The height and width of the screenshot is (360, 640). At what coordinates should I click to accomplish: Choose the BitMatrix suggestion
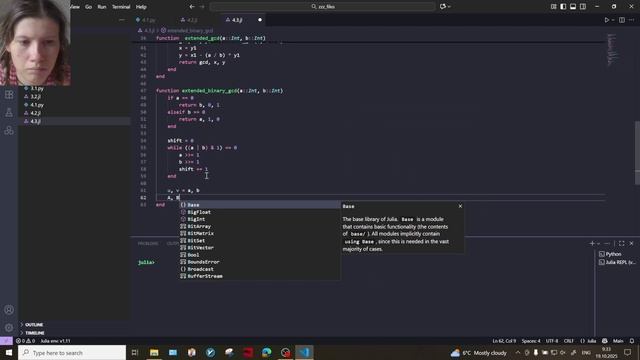(x=259, y=233)
